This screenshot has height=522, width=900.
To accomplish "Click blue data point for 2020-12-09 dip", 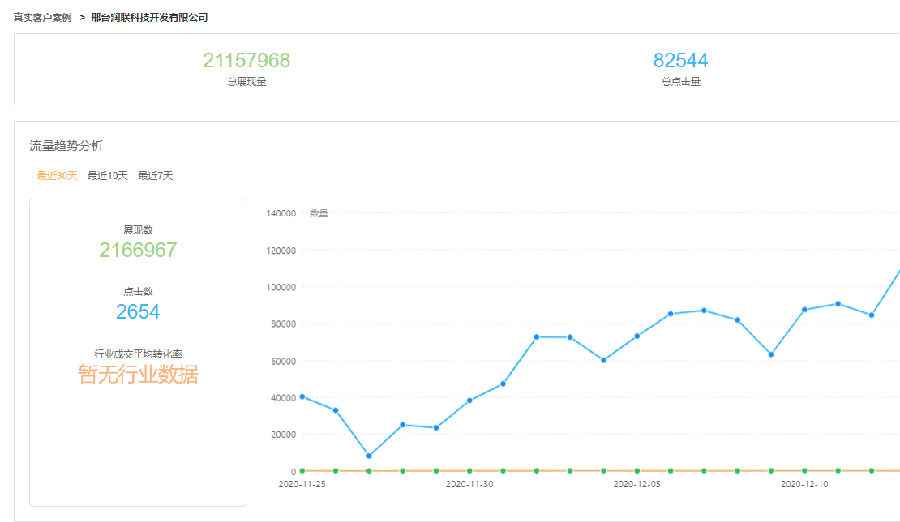I will pyautogui.click(x=771, y=355).
